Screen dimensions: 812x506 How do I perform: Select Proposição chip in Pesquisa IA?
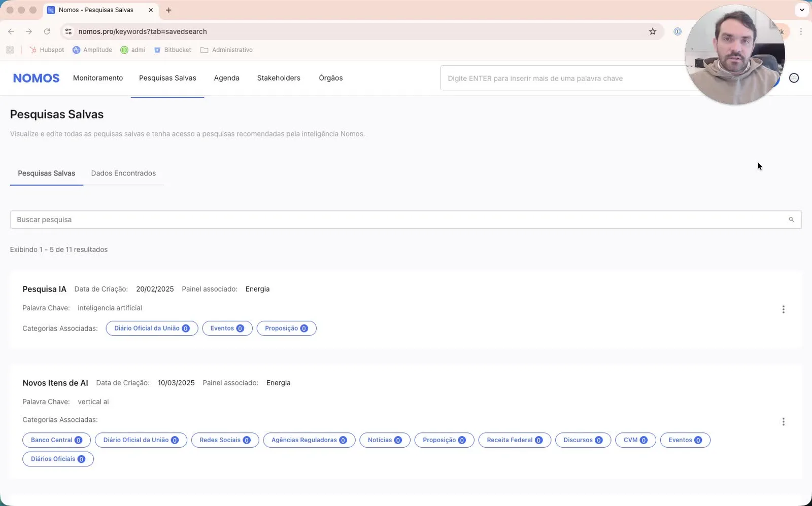pyautogui.click(x=287, y=329)
